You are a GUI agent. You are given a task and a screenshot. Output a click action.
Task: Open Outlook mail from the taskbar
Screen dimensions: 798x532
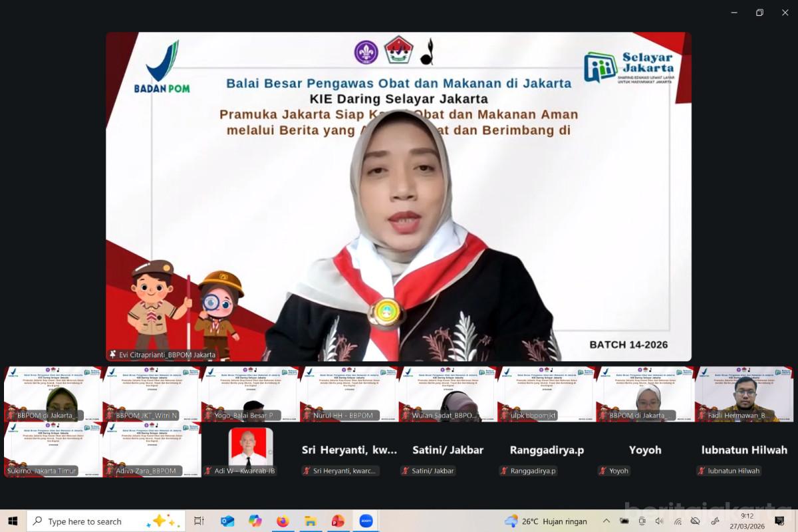pos(226,521)
